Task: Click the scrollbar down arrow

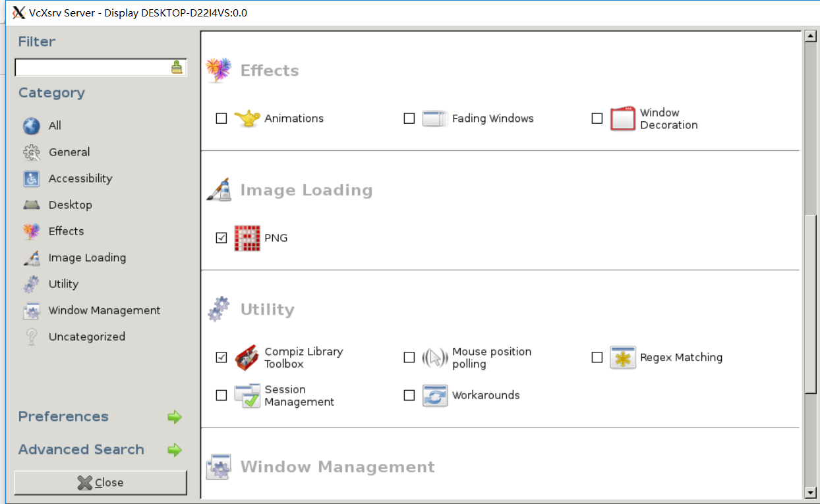Action: (x=811, y=492)
